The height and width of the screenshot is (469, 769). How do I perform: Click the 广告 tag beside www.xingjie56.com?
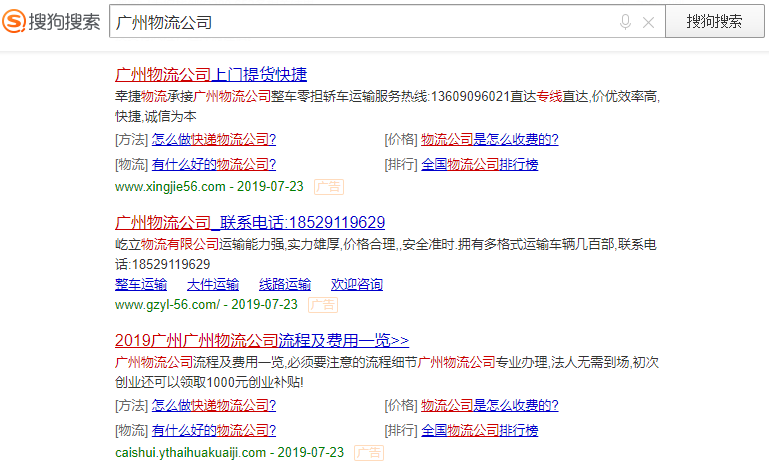(328, 186)
